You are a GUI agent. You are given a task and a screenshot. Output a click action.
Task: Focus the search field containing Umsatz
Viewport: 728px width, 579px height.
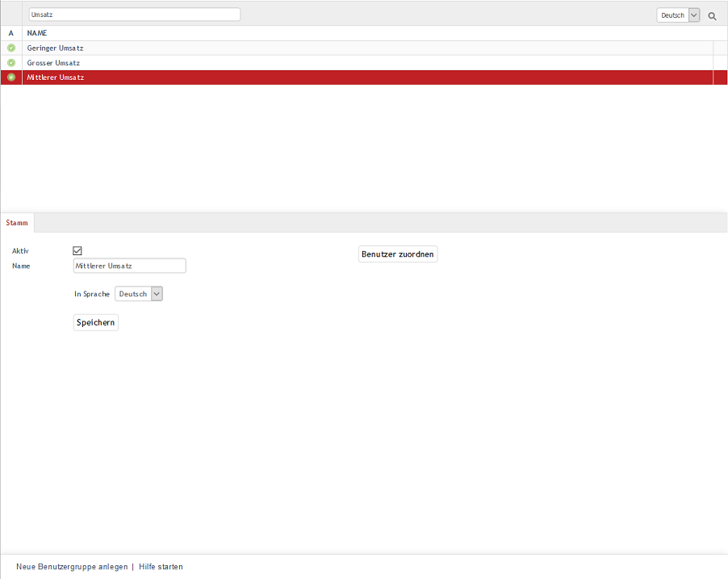(x=134, y=15)
